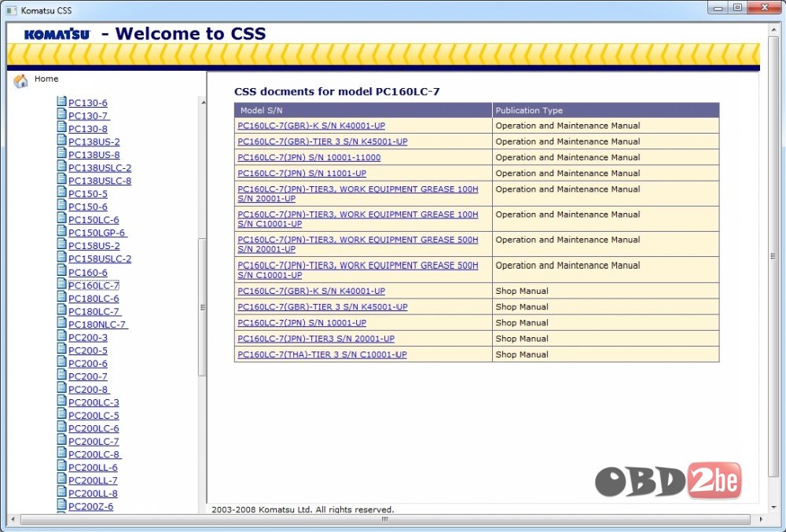Screen dimensions: 786x532
Task: Click document icon beside PC180LC-7
Action: pos(61,310)
